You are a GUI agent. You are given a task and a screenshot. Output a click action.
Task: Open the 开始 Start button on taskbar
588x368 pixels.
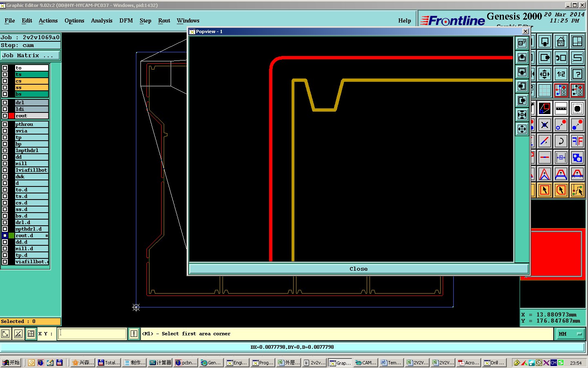11,363
